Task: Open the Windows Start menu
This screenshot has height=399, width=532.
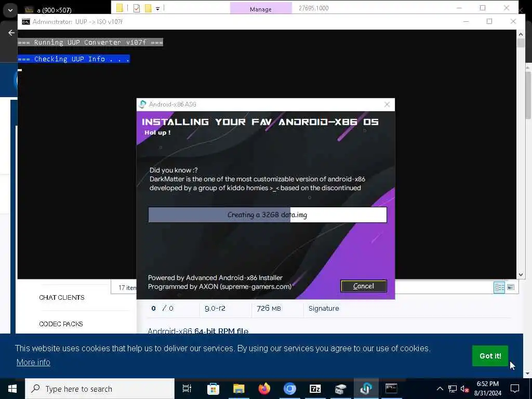Action: [x=12, y=389]
